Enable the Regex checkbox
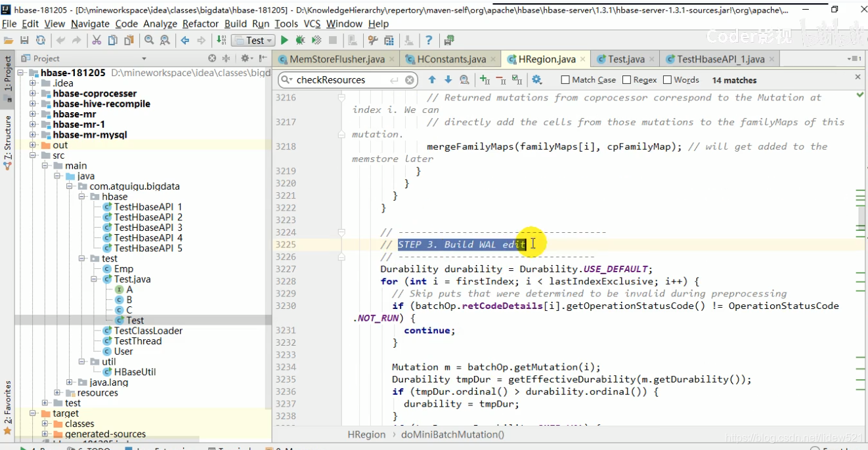The image size is (868, 450). click(x=626, y=80)
